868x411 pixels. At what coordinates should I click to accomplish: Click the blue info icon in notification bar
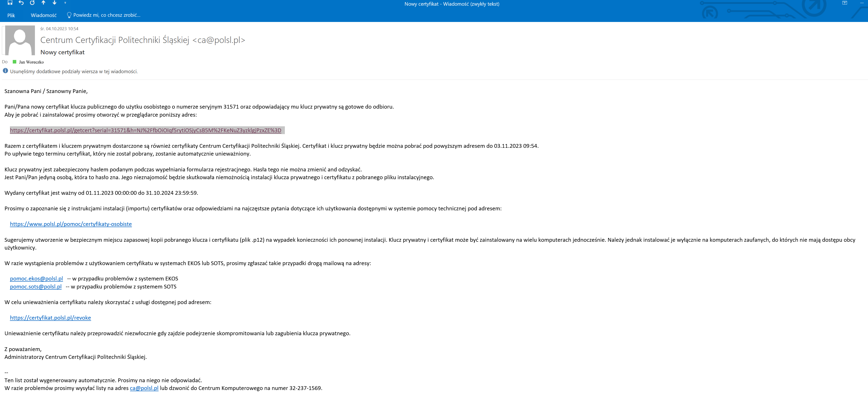click(x=5, y=71)
